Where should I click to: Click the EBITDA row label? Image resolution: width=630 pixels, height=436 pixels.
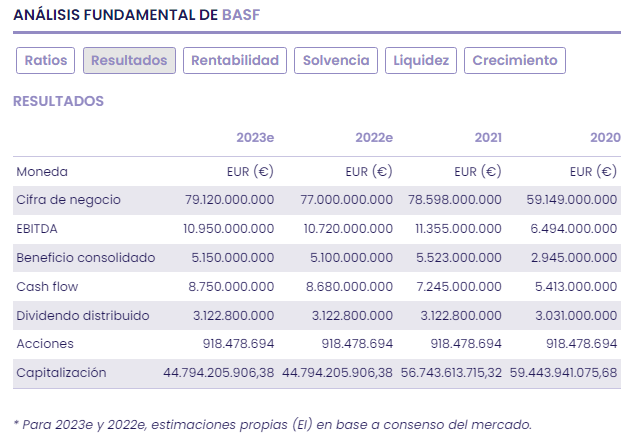(39, 229)
